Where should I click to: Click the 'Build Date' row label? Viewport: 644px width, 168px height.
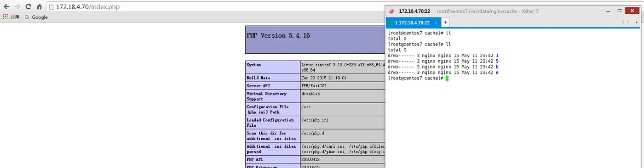(259, 78)
